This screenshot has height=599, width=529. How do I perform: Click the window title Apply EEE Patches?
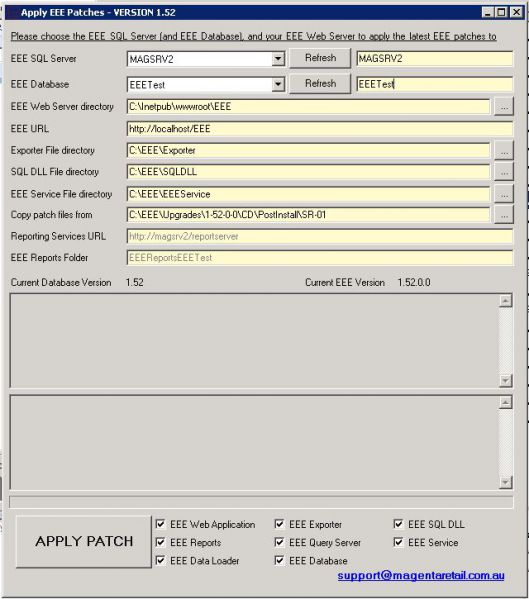click(x=98, y=13)
